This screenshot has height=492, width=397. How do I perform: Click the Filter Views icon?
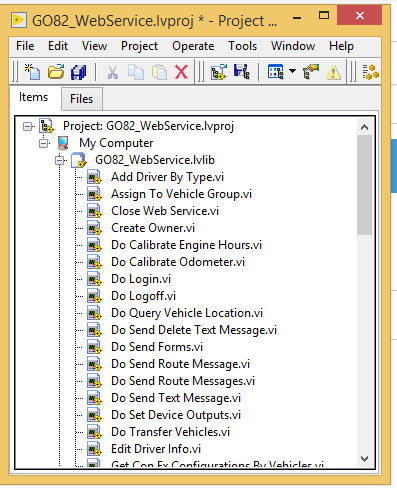point(275,72)
